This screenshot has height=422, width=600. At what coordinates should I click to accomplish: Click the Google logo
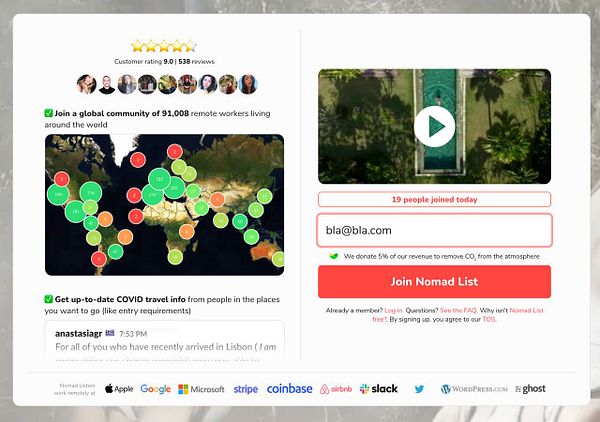click(155, 389)
